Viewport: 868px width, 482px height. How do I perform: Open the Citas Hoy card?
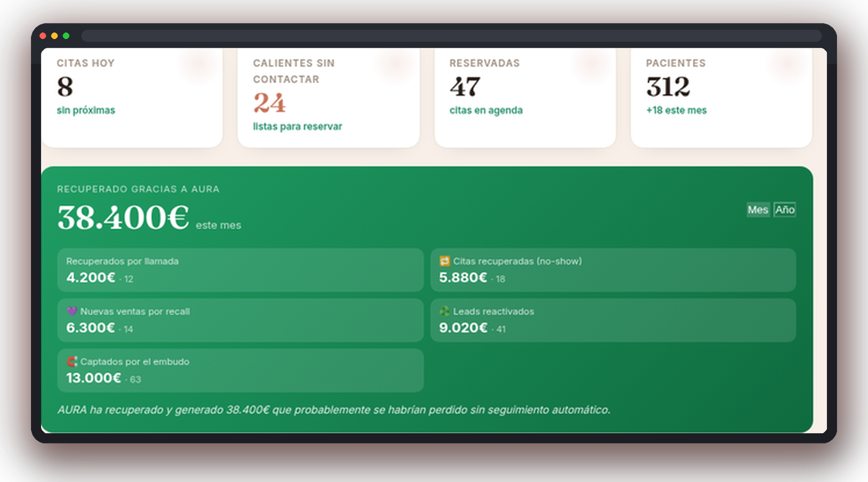coord(131,98)
